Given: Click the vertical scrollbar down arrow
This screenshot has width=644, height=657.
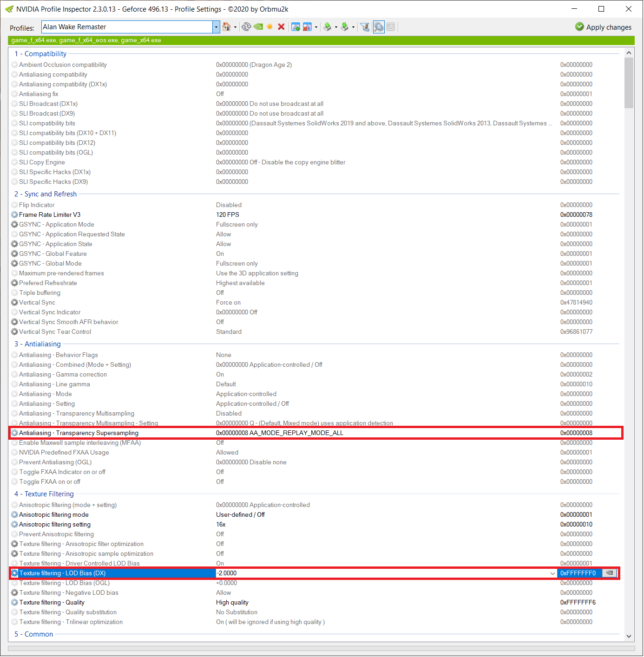Looking at the screenshot, I should (629, 636).
